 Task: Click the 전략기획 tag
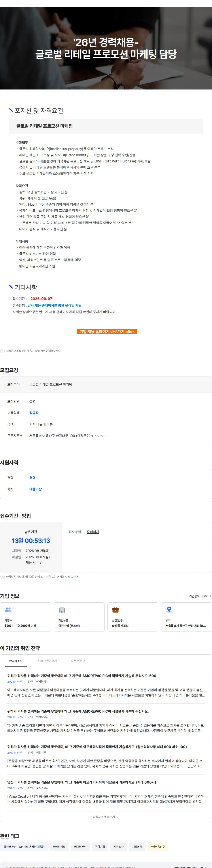100,846
